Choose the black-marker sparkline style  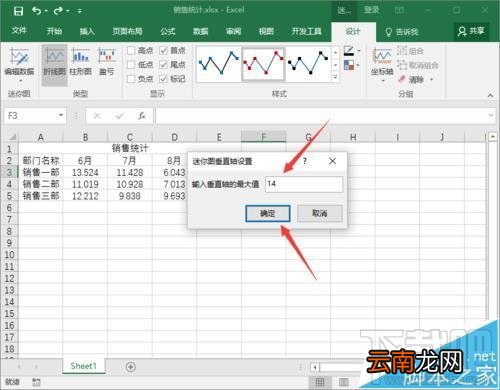pos(308,63)
